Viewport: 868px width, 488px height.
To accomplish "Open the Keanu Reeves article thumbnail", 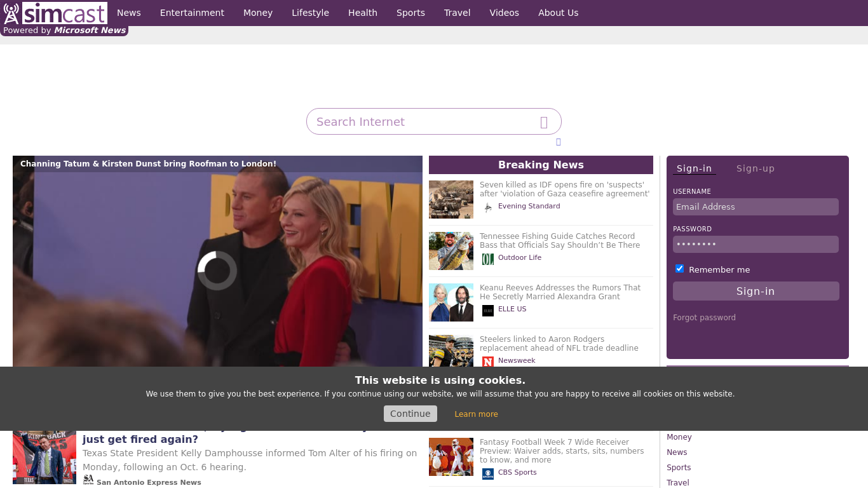I will tap(451, 302).
